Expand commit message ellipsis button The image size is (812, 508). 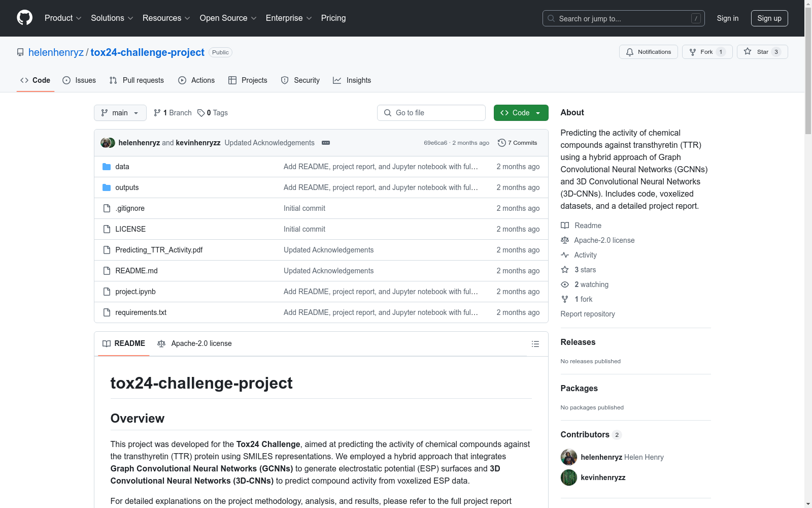point(326,143)
